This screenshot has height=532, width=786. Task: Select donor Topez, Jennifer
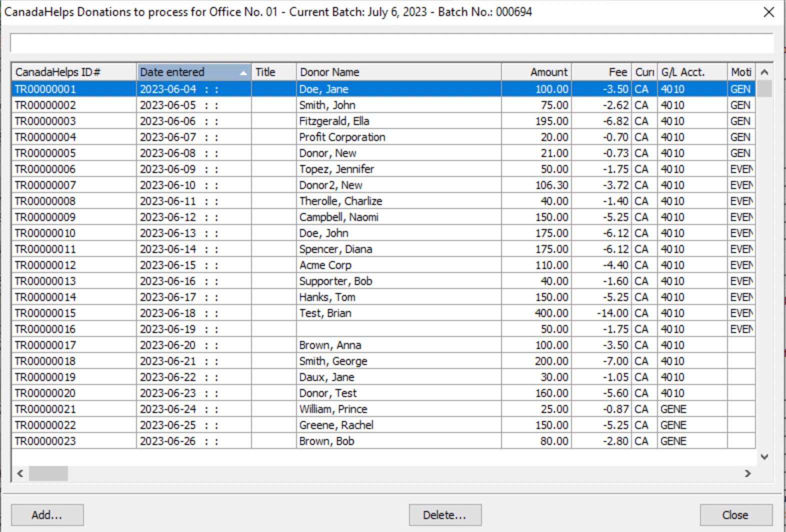click(336, 169)
